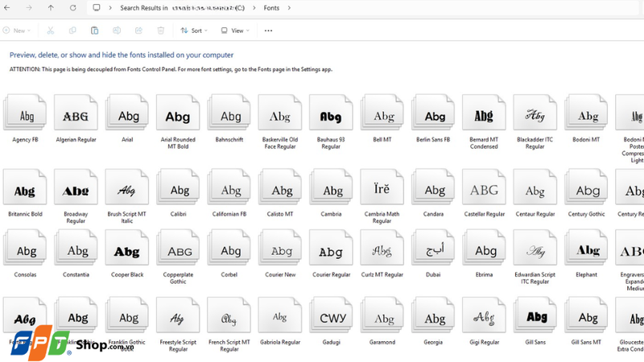This screenshot has height=362, width=644.
Task: Select the Bell MT font
Action: (382, 118)
